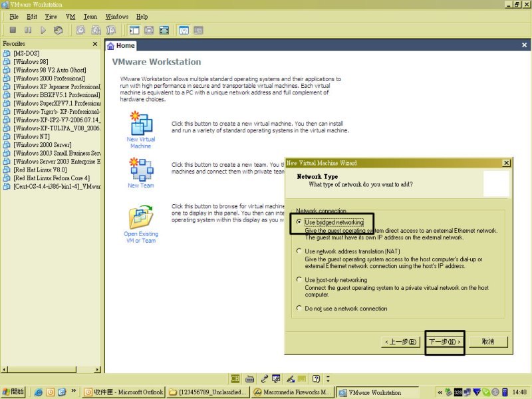The height and width of the screenshot is (399, 532).
Task: Select [Windows 98 V2 Auto Ghost] favorite
Action: tap(49, 70)
